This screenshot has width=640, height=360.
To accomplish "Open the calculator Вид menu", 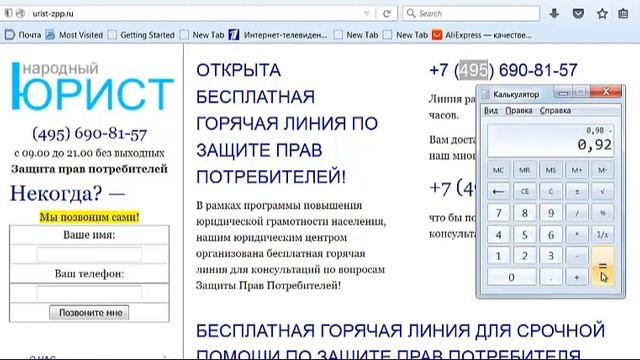I will 491,111.
